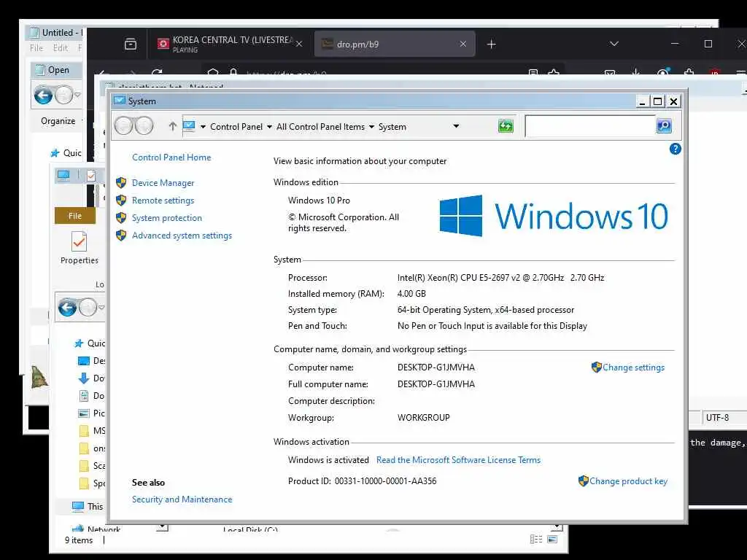Screen dimensions: 747x560
Task: Click the 9 items status bar text
Action: pos(79,540)
